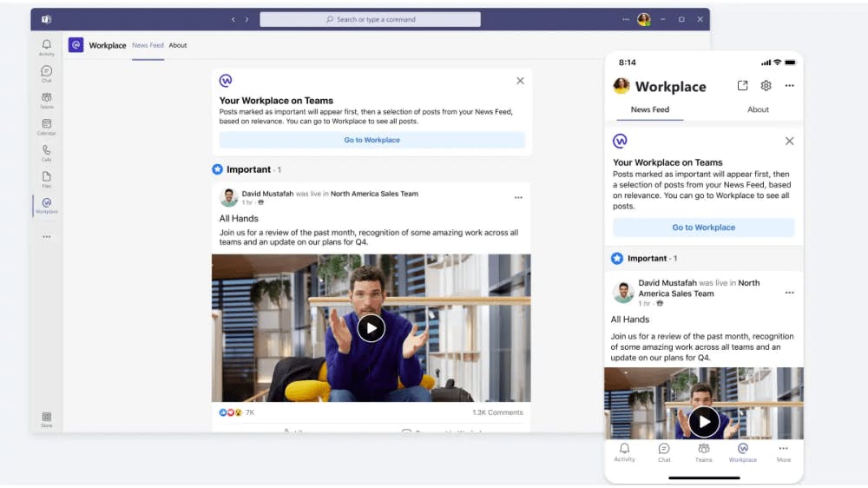
Task: Open Workplace in the mobile bottom bar
Action: [743, 452]
